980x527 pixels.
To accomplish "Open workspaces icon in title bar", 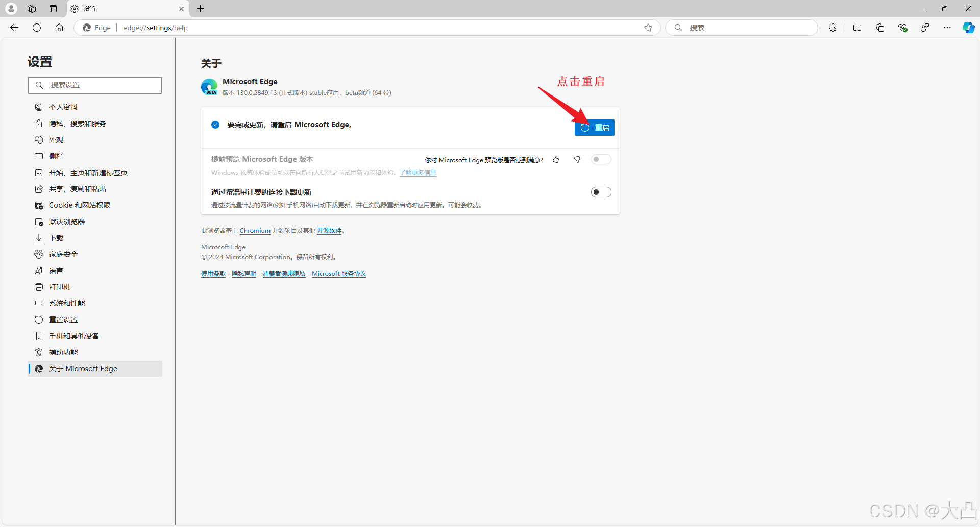I will [32, 9].
